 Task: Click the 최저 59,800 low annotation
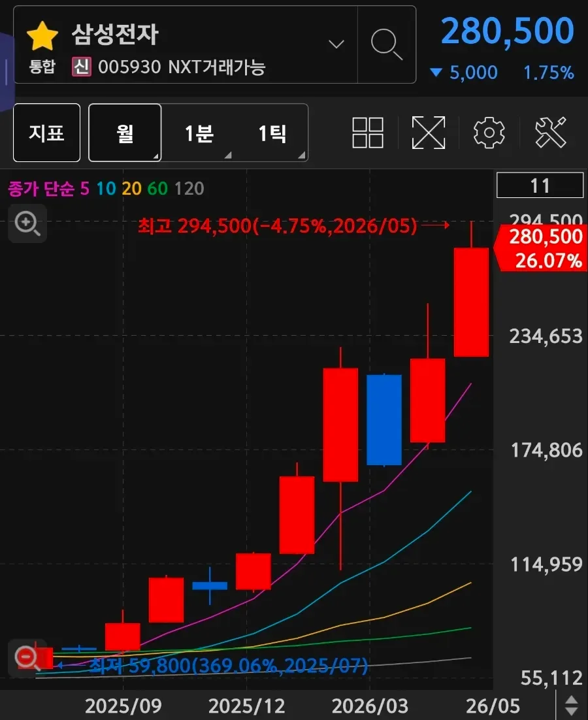pos(228,665)
